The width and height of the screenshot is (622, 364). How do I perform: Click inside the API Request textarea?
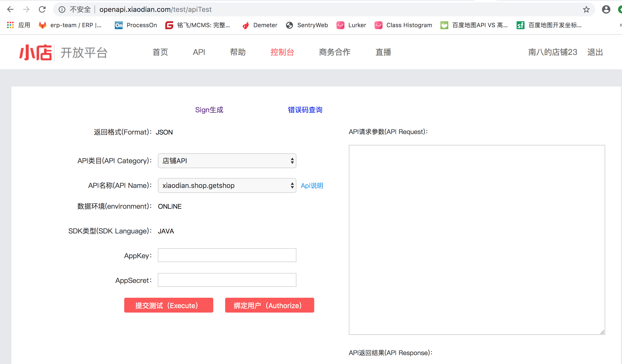(477, 240)
